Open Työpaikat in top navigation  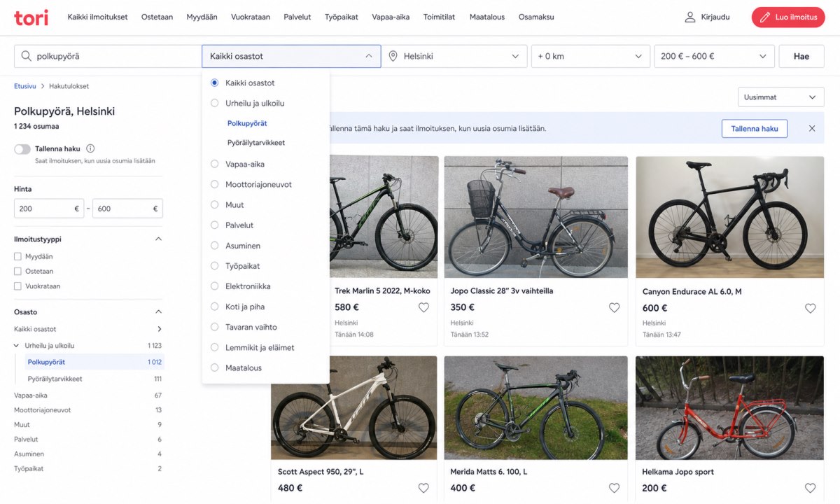(341, 17)
